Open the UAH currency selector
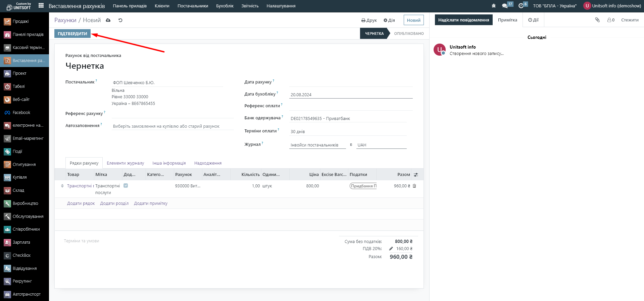Screen dimensions: 644x301 point(381,145)
